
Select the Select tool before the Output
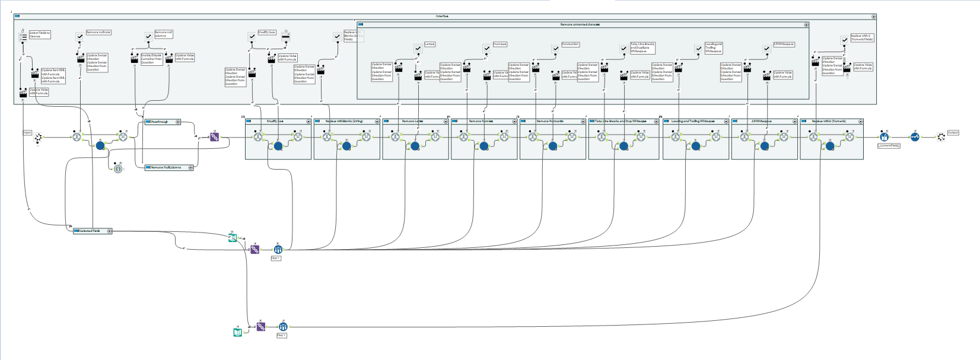pyautogui.click(x=915, y=137)
